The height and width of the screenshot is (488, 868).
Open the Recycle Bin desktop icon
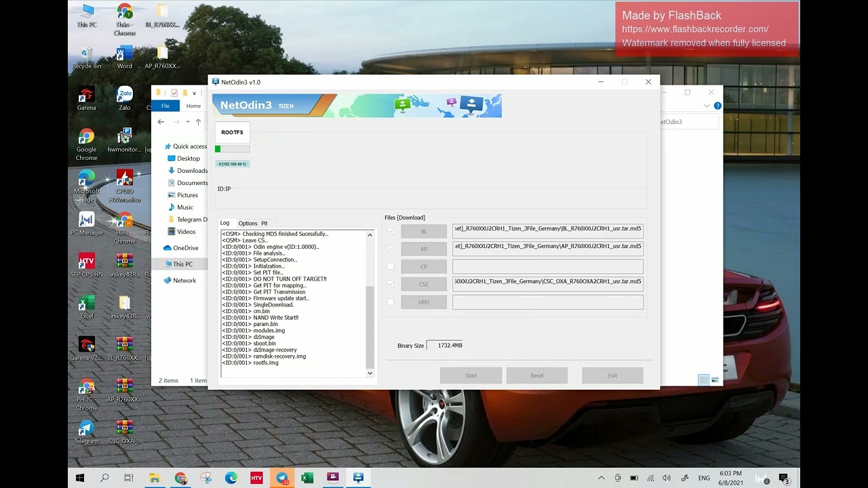(x=87, y=57)
